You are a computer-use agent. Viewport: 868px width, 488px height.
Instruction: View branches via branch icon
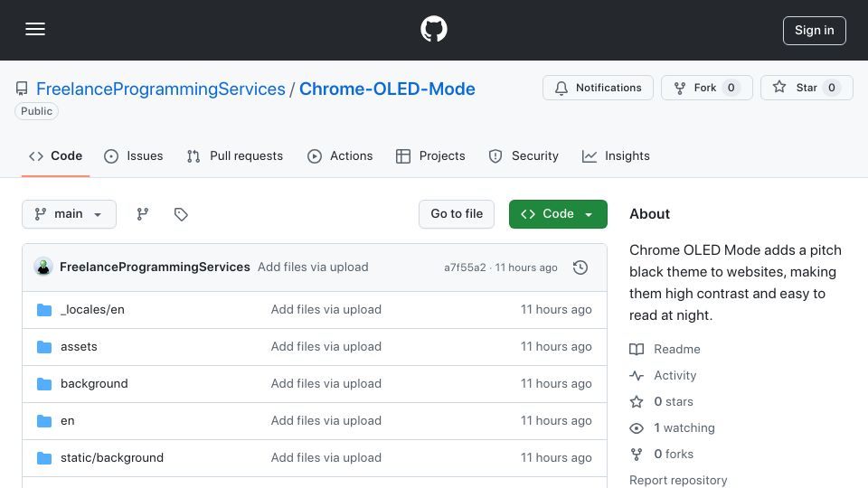coord(143,214)
